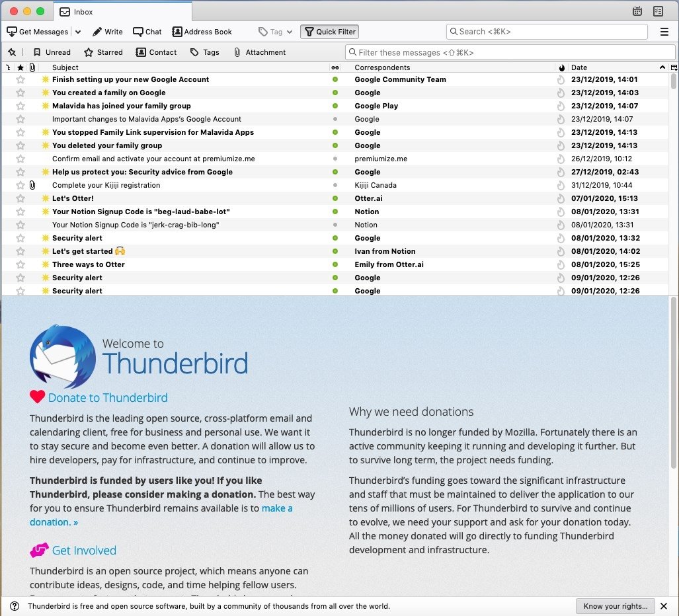Toggle read status dot for Google Play message
Viewport: 679px width, 616px height.
pyautogui.click(x=335, y=106)
